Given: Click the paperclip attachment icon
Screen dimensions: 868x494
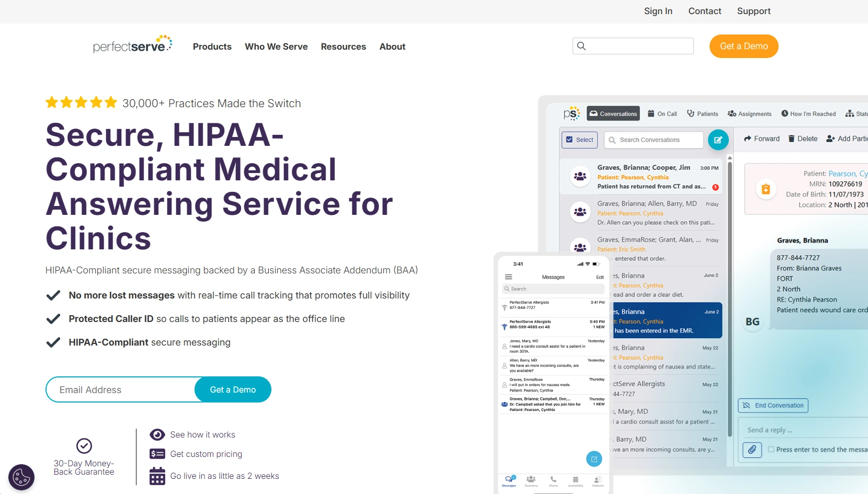Looking at the screenshot, I should [752, 449].
